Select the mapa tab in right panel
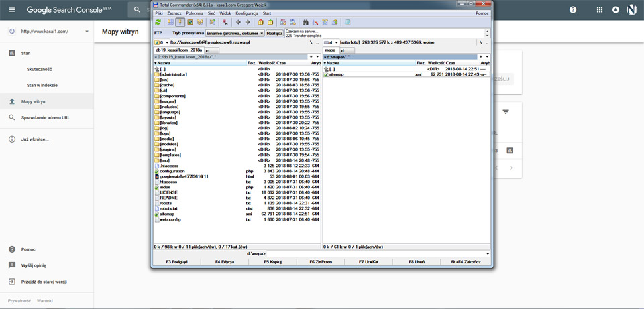The height and width of the screenshot is (309, 644). tap(330, 50)
